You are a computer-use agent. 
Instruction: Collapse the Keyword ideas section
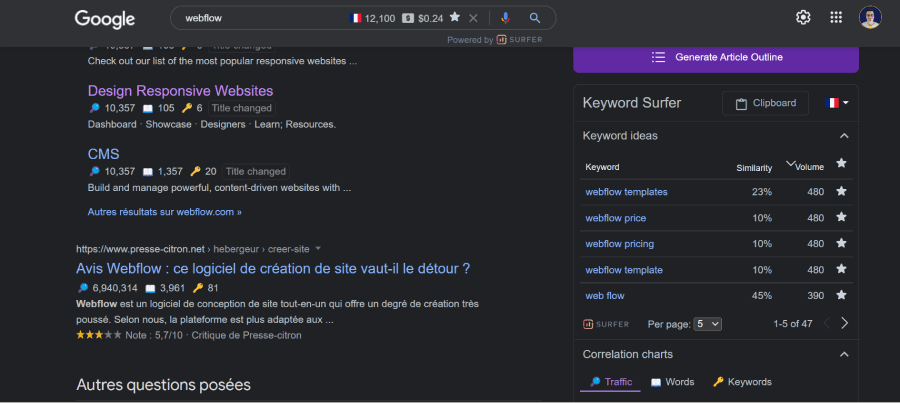point(844,136)
